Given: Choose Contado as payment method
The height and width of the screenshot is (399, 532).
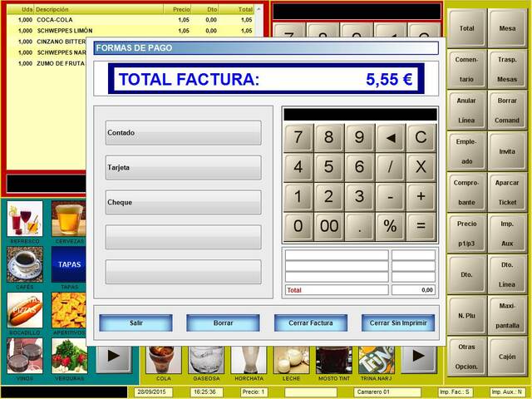Looking at the screenshot, I should coord(184,133).
